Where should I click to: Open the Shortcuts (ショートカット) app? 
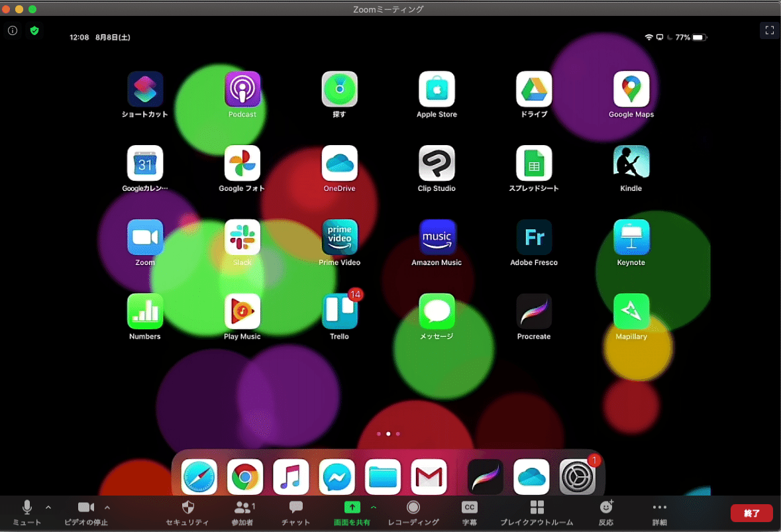(145, 89)
